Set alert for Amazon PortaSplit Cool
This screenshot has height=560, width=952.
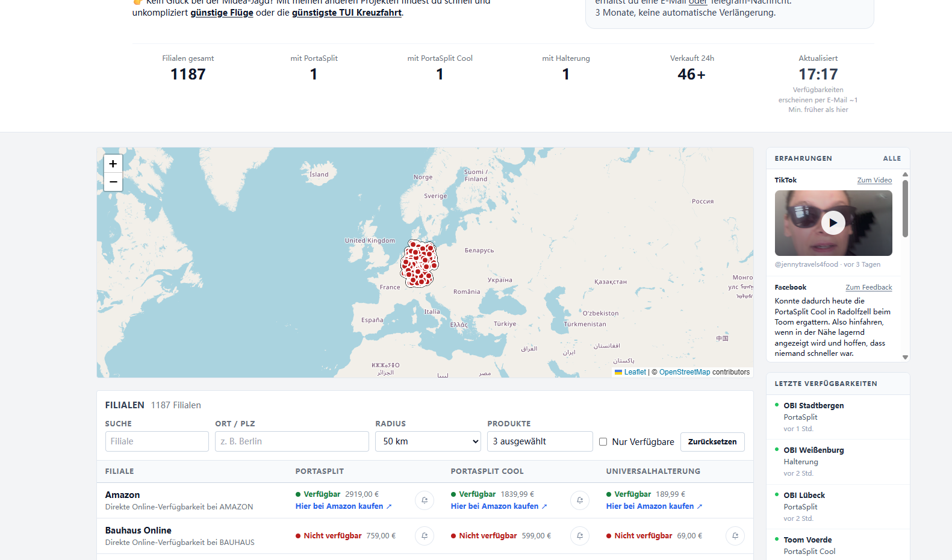580,500
